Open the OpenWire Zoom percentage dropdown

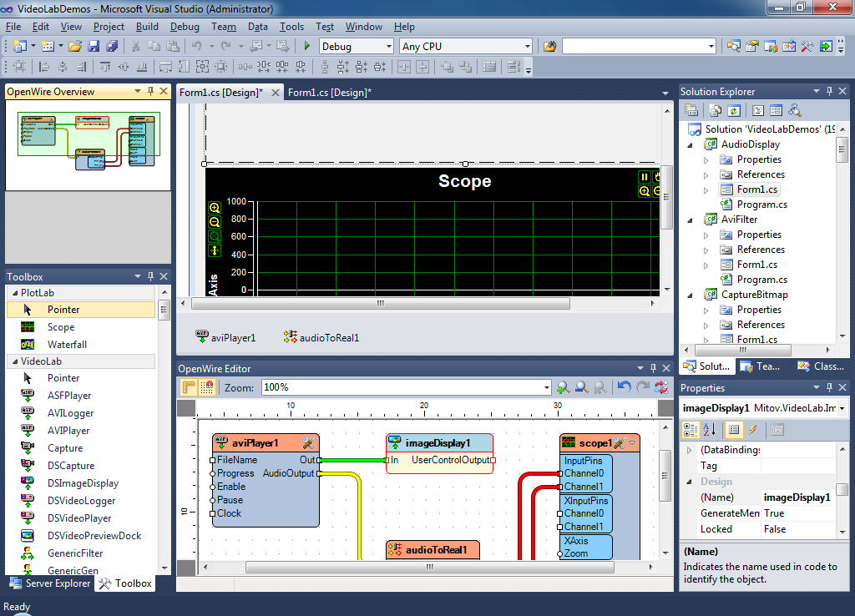point(546,387)
